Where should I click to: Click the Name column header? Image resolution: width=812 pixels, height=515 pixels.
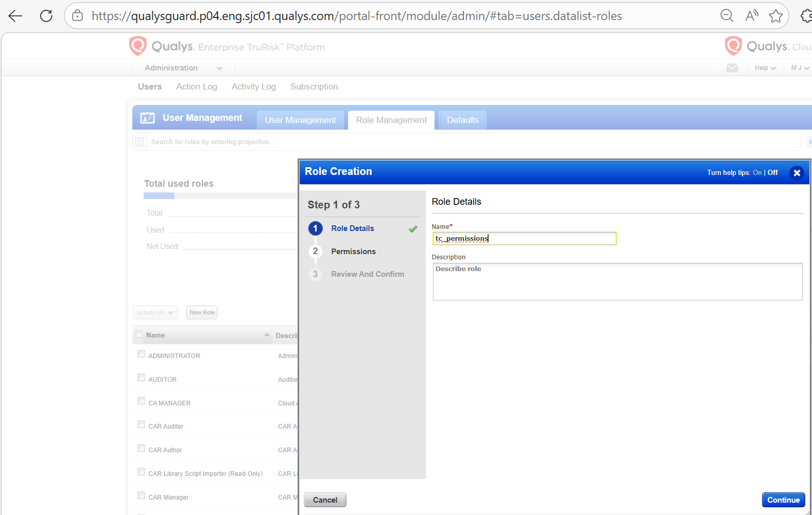[156, 335]
